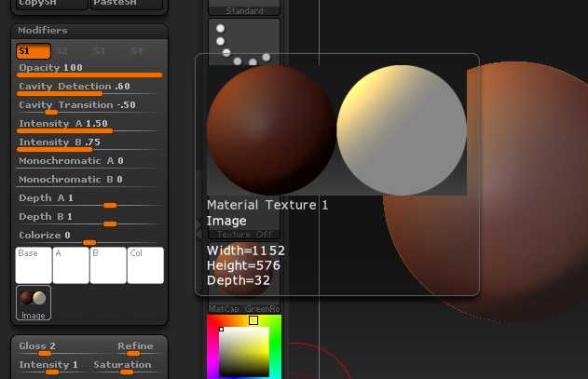
Task: Open the Base color swatch
Action: tap(34, 265)
